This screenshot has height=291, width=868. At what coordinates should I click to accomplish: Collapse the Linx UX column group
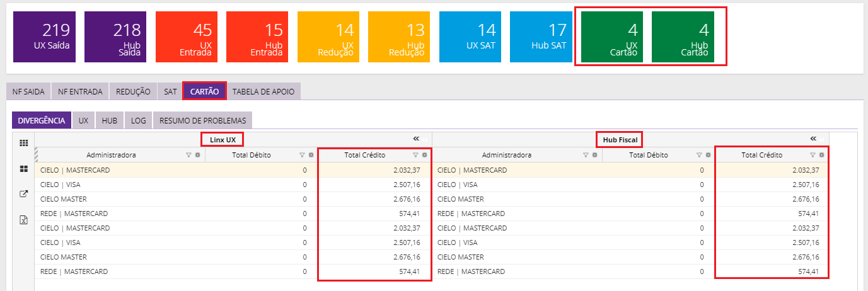(416, 139)
